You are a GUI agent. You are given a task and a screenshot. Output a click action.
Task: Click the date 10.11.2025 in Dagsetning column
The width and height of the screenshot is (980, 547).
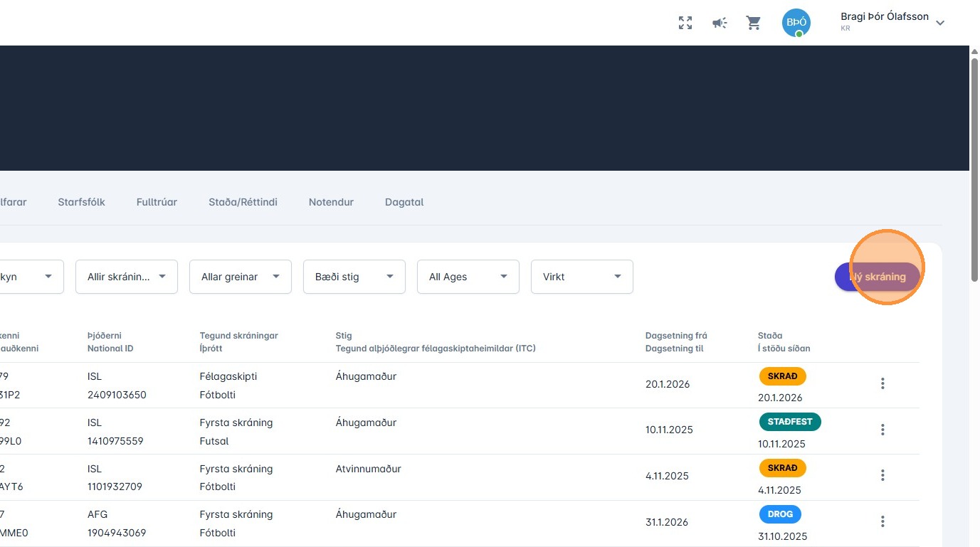[669, 430]
